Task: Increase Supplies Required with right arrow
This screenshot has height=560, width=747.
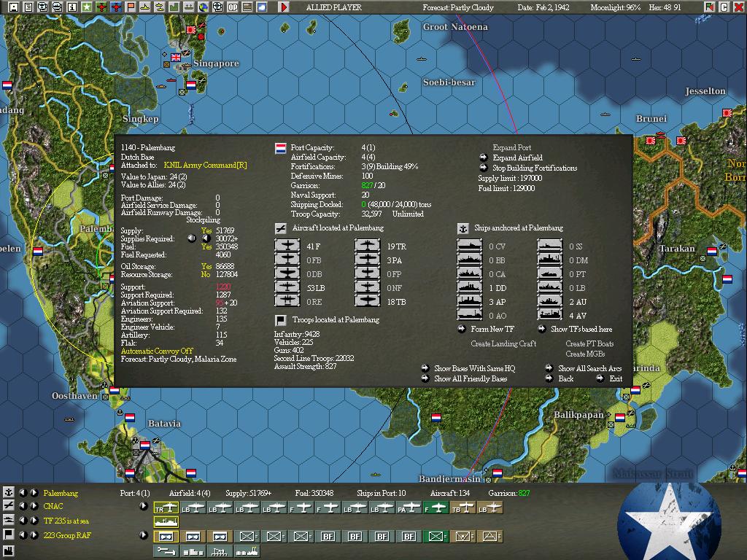Action: click(x=206, y=238)
